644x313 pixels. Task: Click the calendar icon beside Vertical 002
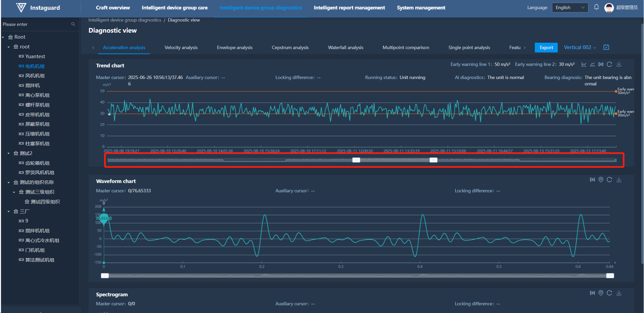coord(606,47)
